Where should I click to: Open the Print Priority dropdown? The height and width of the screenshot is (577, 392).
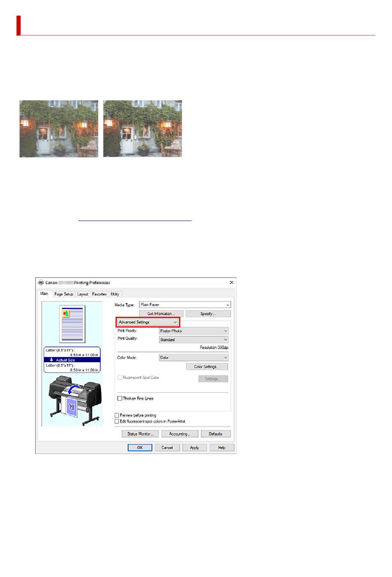coord(194,331)
